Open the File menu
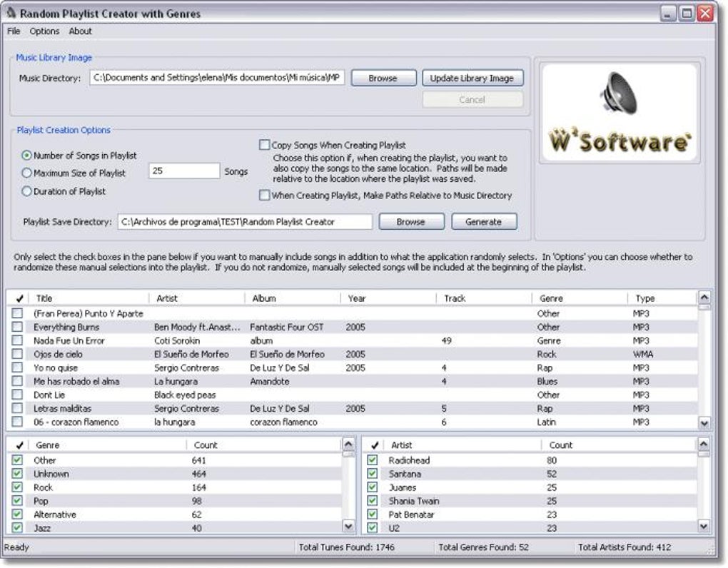This screenshot has height=568, width=728. (14, 31)
